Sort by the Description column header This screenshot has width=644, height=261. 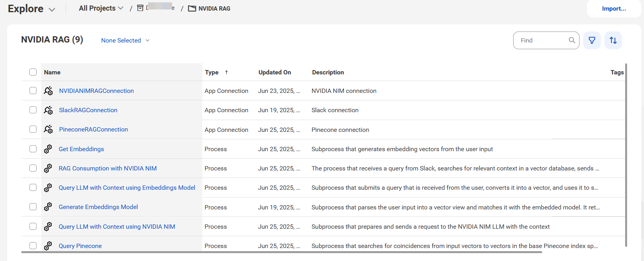click(x=328, y=72)
